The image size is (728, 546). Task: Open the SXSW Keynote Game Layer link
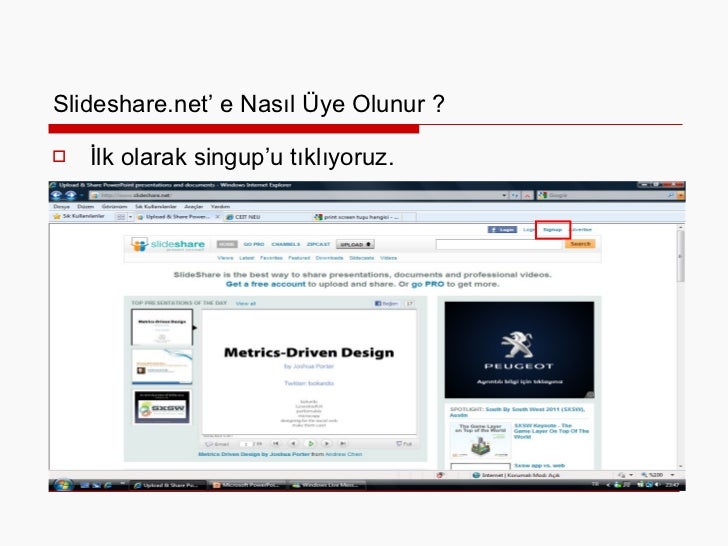[551, 431]
